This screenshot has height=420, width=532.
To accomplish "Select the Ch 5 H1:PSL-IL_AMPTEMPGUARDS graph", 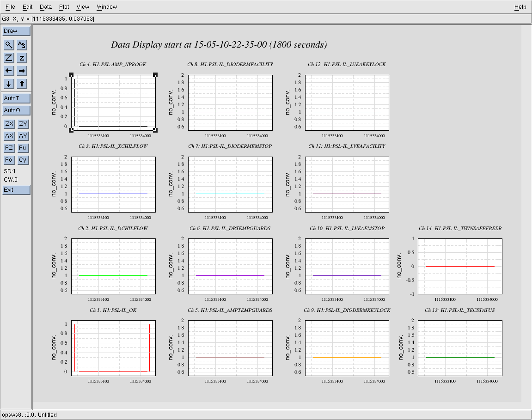I will (x=230, y=348).
